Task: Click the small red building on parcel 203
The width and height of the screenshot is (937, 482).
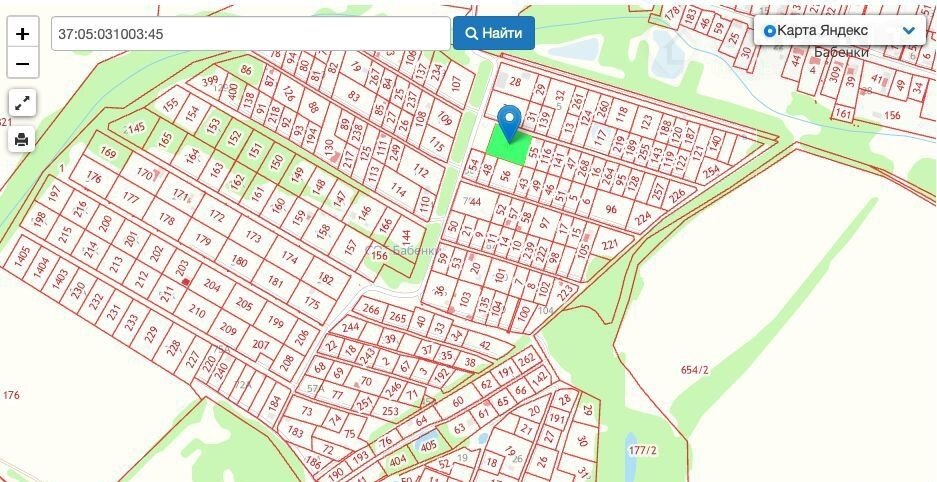Action: point(186,282)
